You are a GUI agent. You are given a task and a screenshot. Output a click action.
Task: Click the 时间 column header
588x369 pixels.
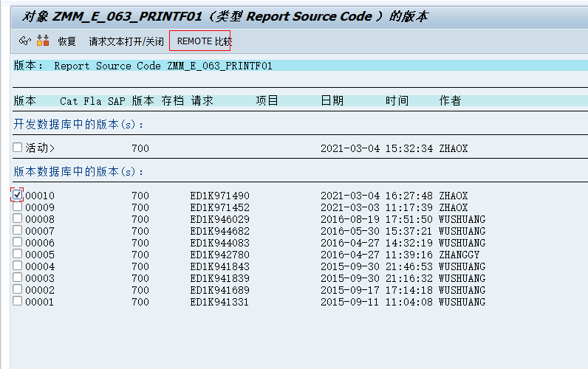click(x=397, y=101)
